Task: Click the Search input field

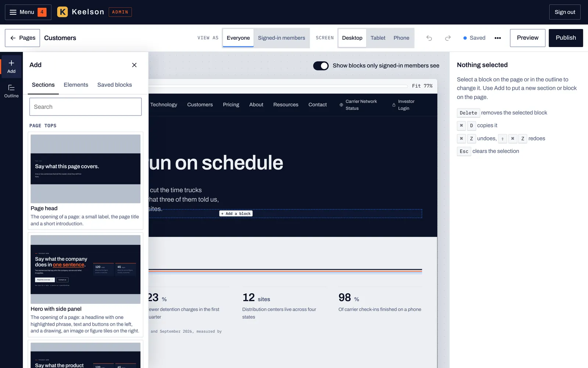Action: point(85,107)
